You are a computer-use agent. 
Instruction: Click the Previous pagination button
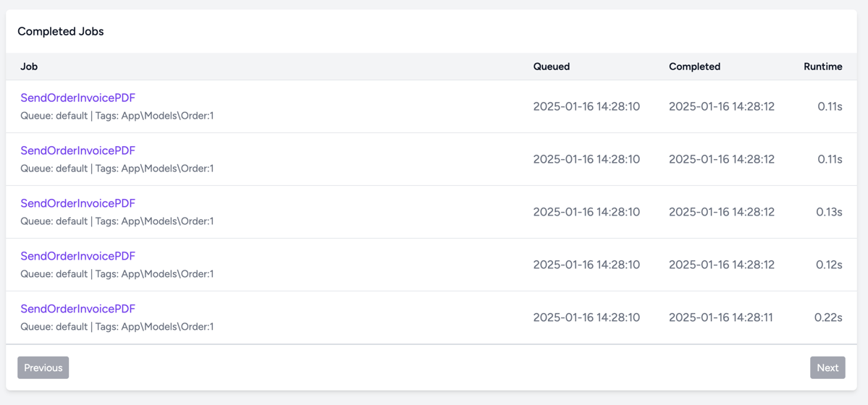point(43,367)
